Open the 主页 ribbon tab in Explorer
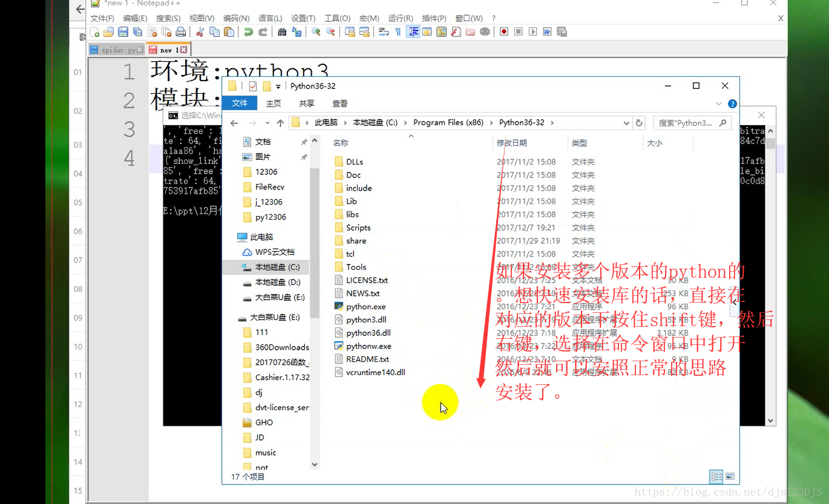Screen dimensions: 829x504 click(274, 103)
